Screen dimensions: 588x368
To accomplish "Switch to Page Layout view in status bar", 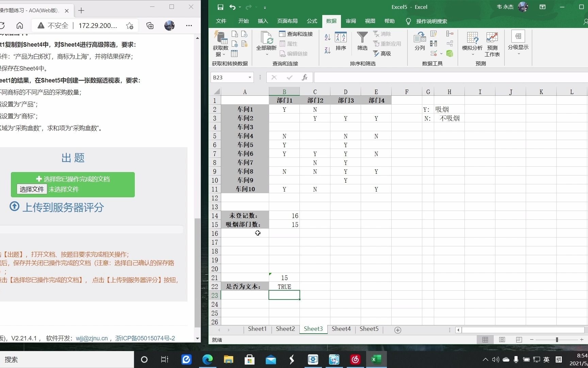I will coord(502,340).
